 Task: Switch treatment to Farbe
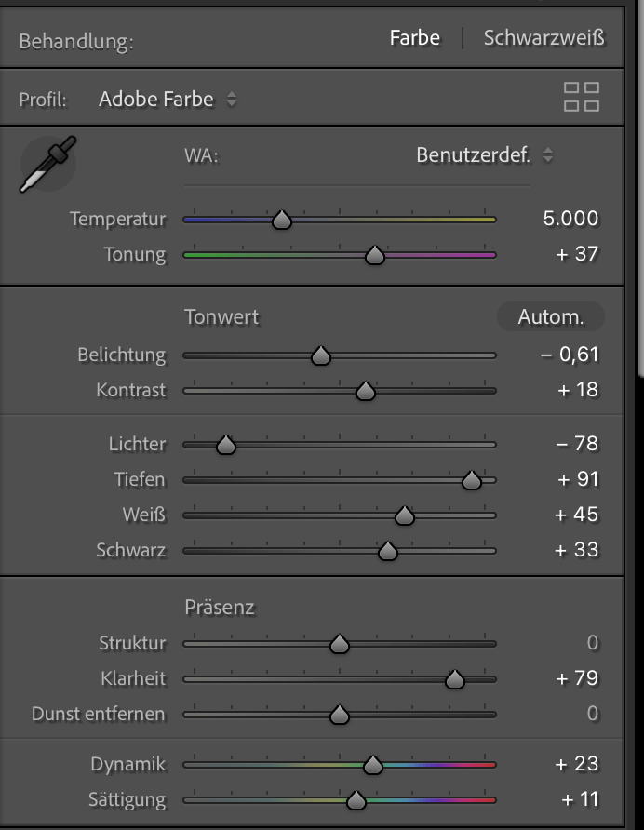point(414,39)
